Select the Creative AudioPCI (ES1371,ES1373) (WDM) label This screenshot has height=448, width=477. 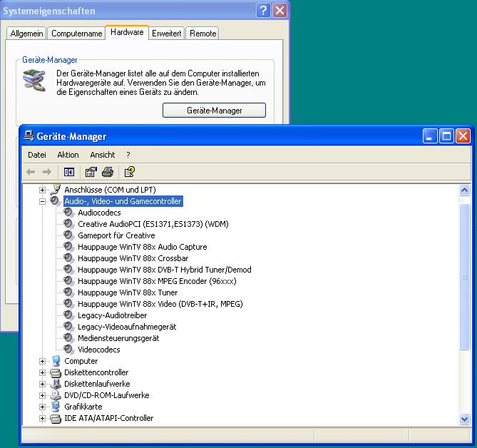[153, 224]
